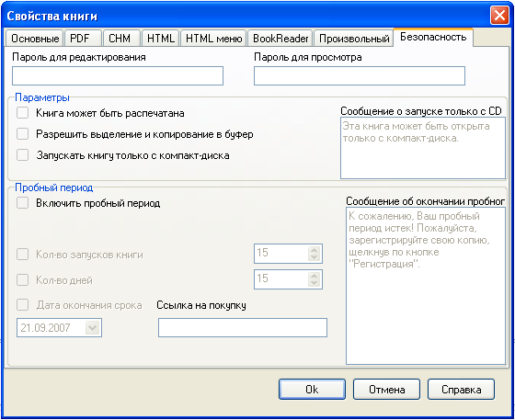Select the CHM tab
515x420 pixels.
click(x=121, y=39)
